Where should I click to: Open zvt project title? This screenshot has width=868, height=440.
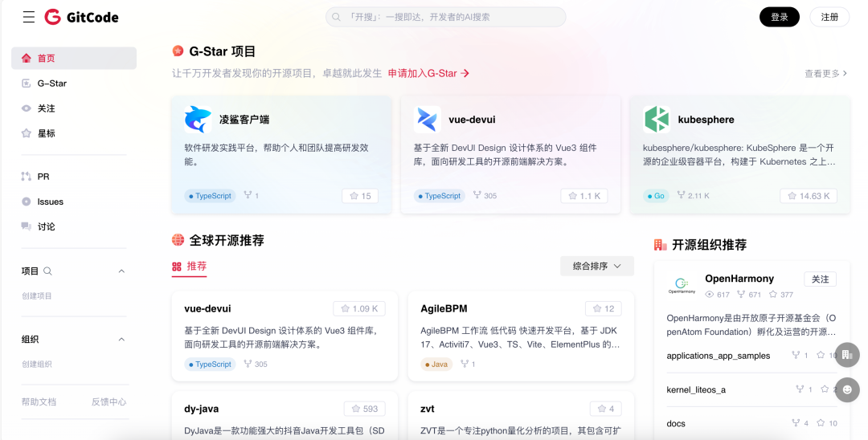(x=428, y=409)
